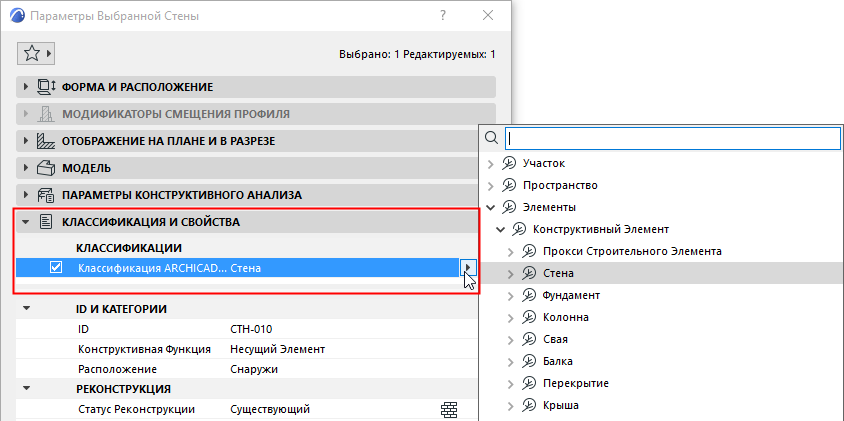Expand the Пространство tree node
The image size is (844, 421).
point(490,186)
